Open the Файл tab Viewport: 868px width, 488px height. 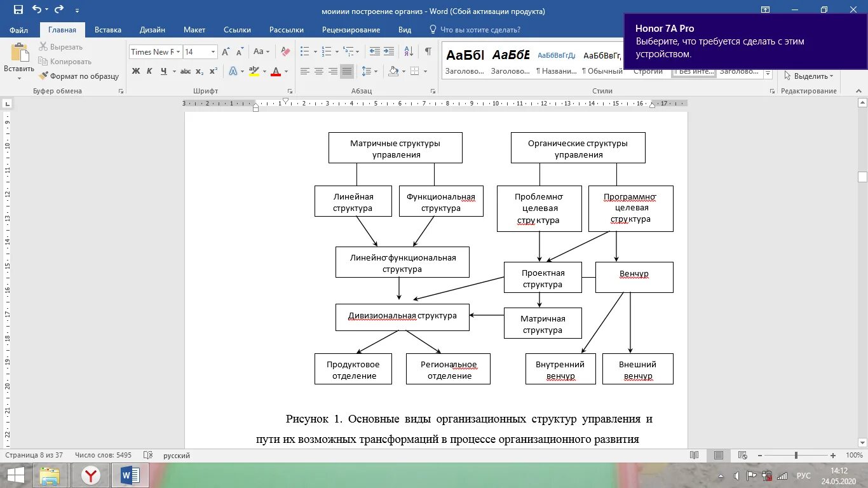coord(18,30)
